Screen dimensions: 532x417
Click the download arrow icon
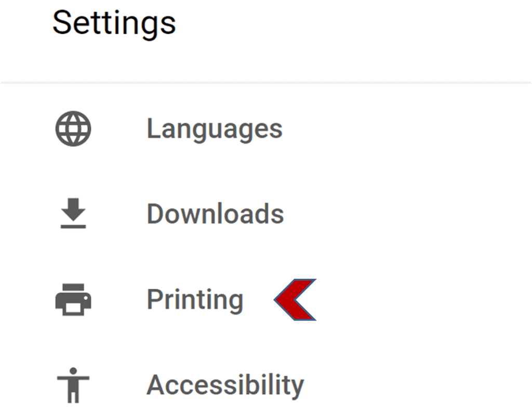[x=73, y=214]
